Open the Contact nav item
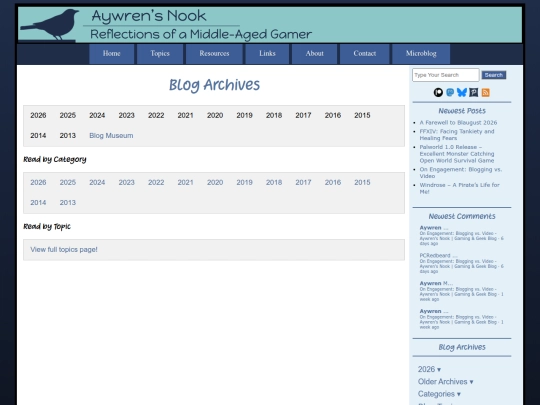The width and height of the screenshot is (540, 405). (x=365, y=54)
